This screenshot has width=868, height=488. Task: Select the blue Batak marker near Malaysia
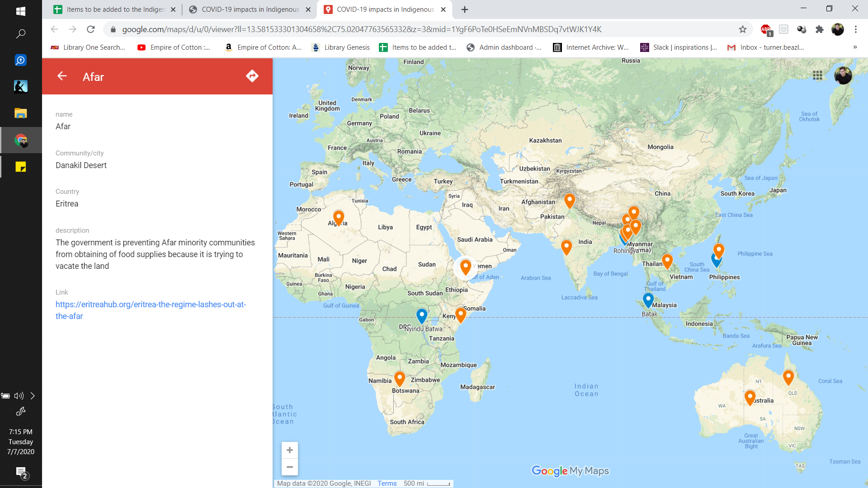[648, 299]
